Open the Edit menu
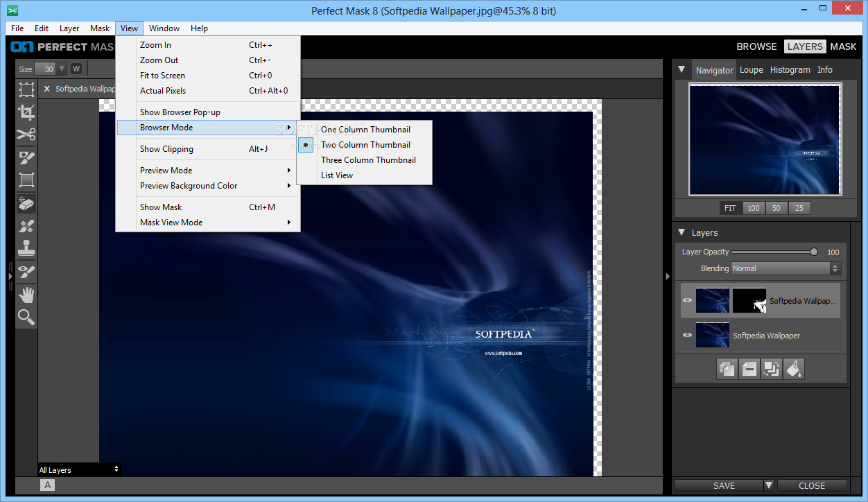Screen dimensions: 868x502 tap(42, 28)
